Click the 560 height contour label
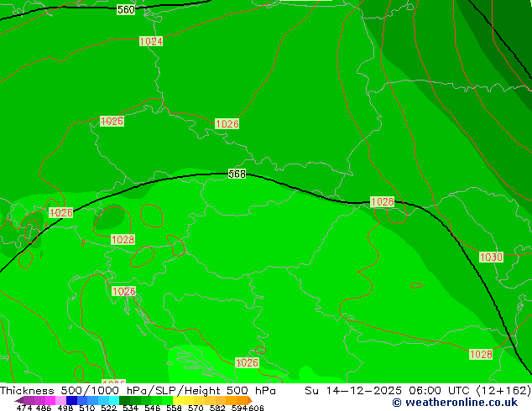This screenshot has width=532, height=411. click(126, 9)
